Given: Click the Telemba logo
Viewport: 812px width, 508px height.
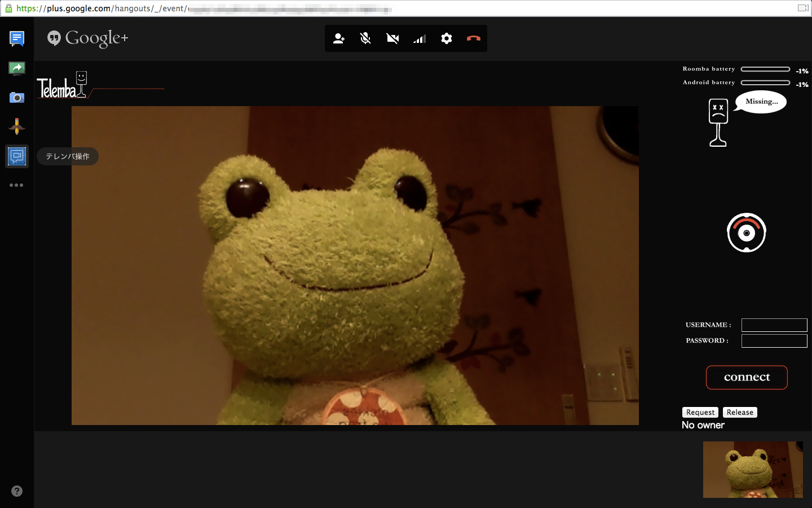Looking at the screenshot, I should click(62, 85).
